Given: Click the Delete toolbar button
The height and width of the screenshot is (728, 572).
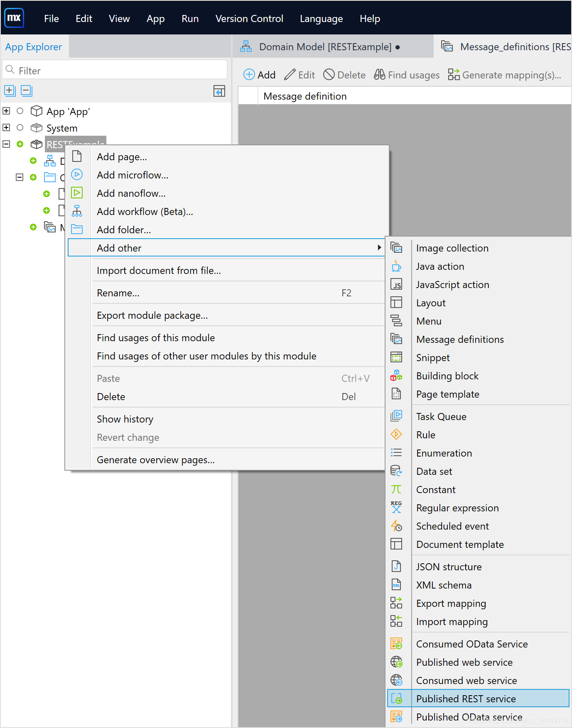Looking at the screenshot, I should [344, 75].
